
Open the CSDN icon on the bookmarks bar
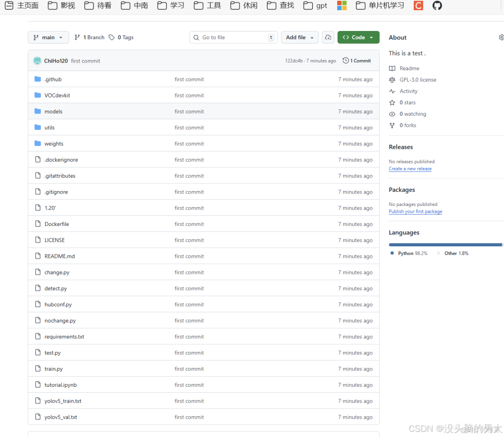[x=418, y=6]
